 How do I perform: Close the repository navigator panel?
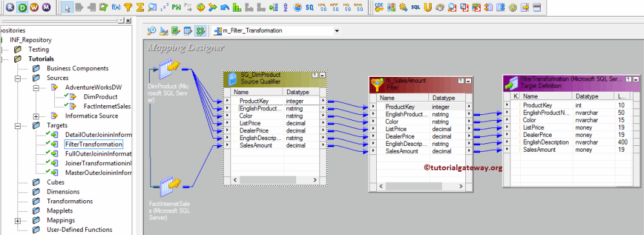click(128, 20)
